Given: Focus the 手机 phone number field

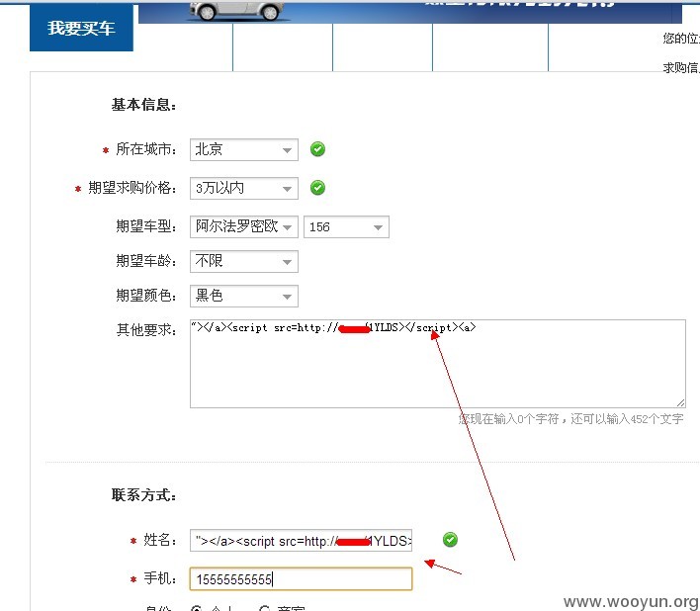Looking at the screenshot, I should point(301,578).
